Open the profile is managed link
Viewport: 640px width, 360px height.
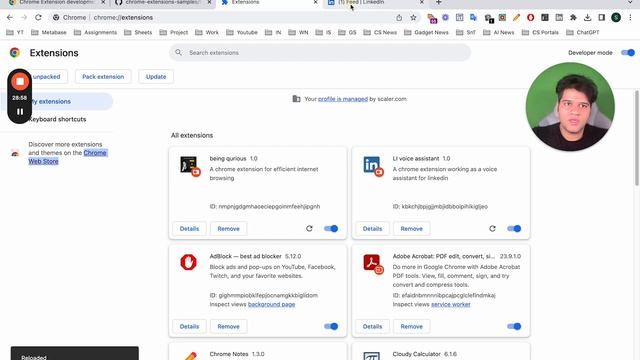(343, 99)
